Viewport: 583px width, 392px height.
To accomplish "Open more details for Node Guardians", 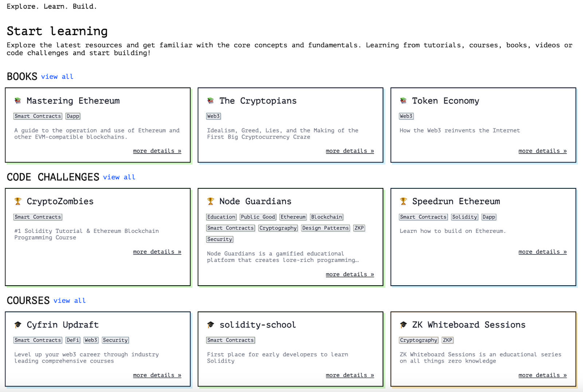I will (x=350, y=274).
